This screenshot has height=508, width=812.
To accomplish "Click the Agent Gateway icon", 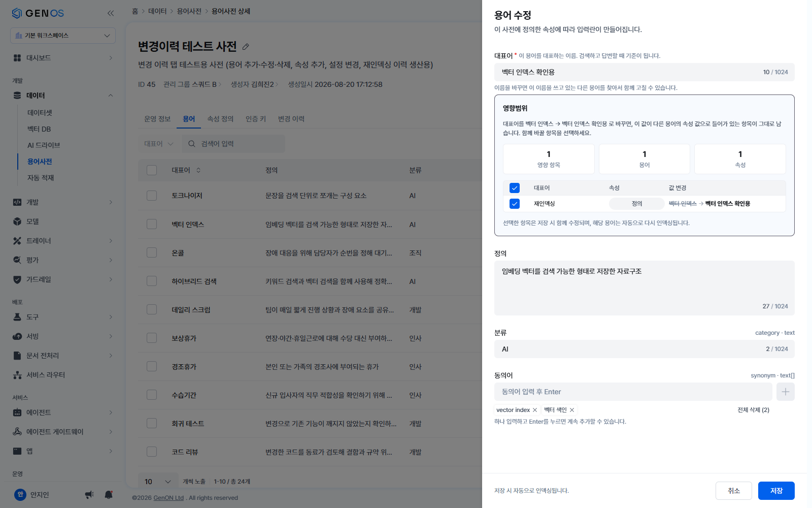I will coord(17,432).
